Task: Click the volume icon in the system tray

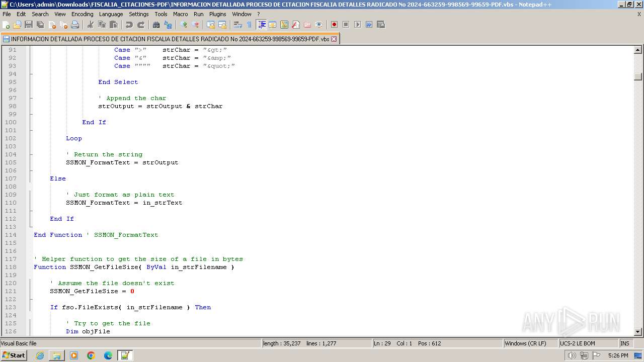Action: (x=572, y=355)
